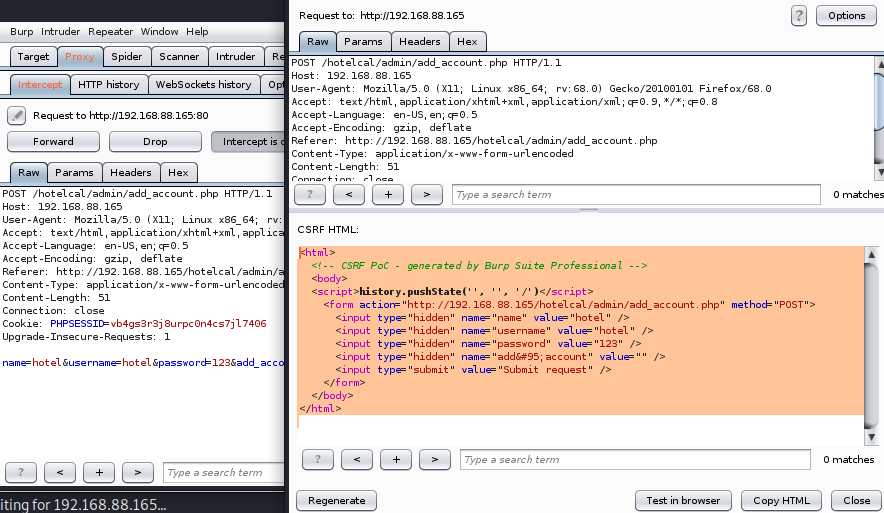
Task: Select Headers tab in the Proxy window
Action: pos(131,173)
